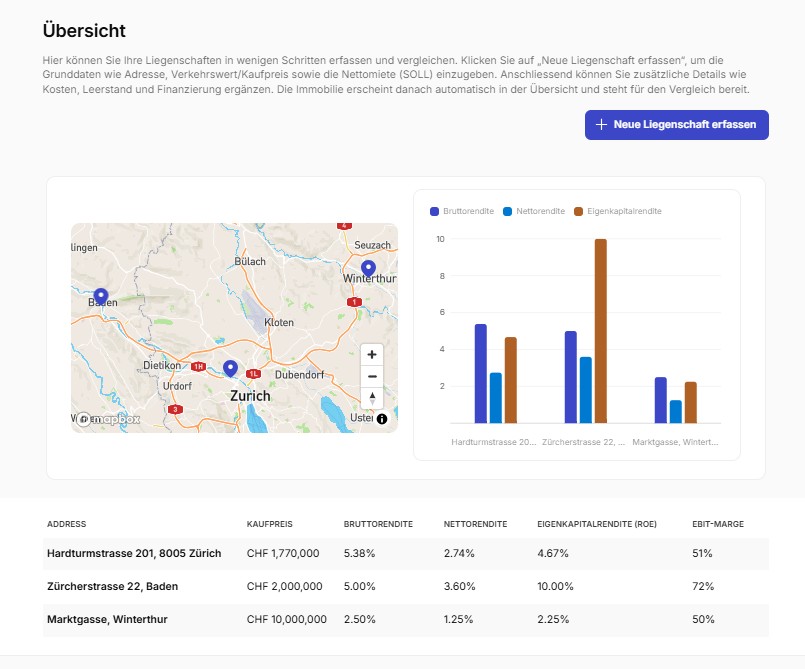Hide Eigenkapitalrendite series via legend

click(618, 211)
